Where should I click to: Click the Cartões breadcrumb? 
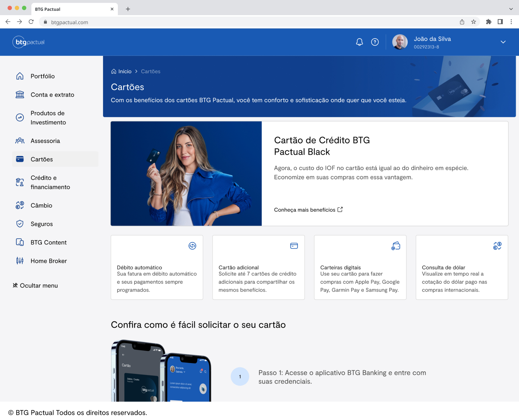click(x=151, y=71)
